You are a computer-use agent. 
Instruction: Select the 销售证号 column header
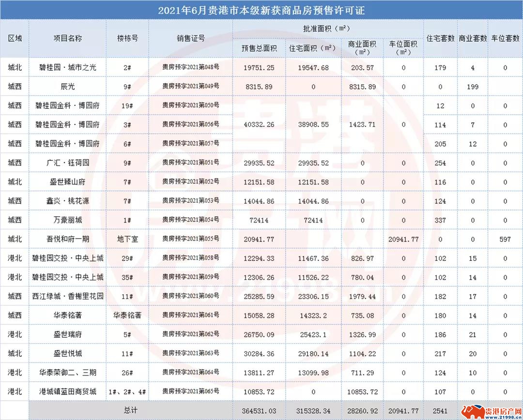click(x=190, y=38)
